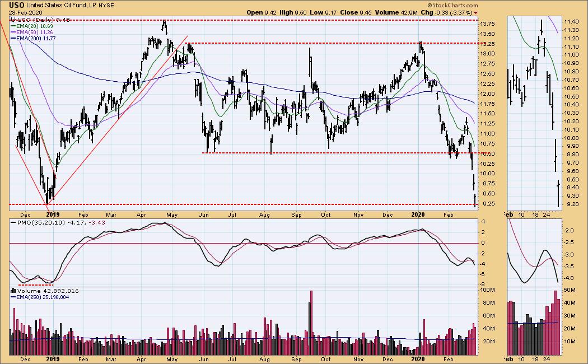Image resolution: width=588 pixels, height=364 pixels.
Task: Click the 9.25 price axis label
Action: (x=488, y=203)
